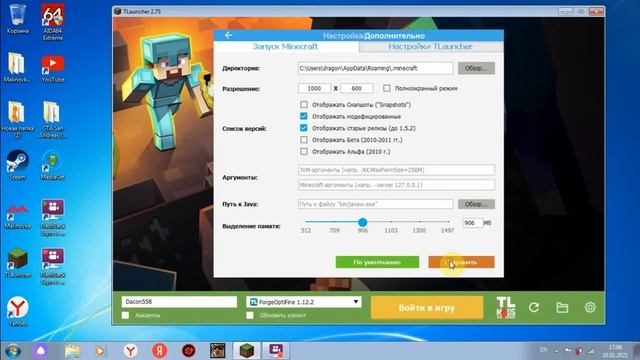Set memory slider to the 512 mark

click(306, 222)
